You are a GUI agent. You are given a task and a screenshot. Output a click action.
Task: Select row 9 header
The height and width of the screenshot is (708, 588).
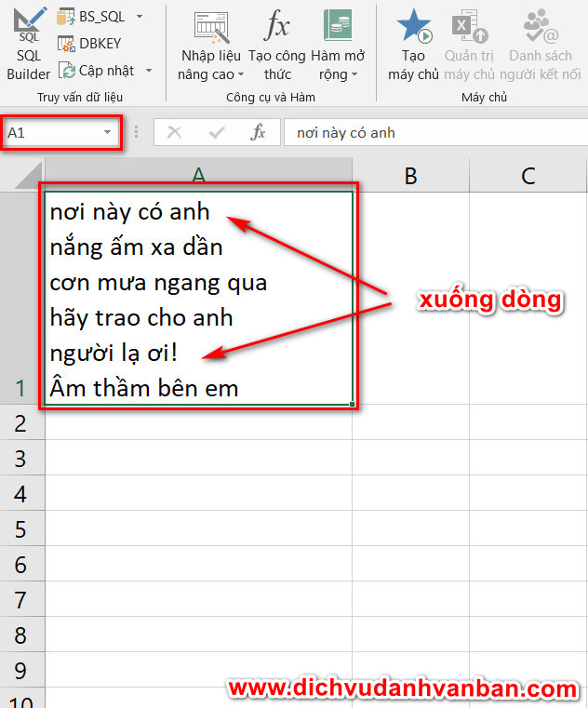tap(21, 670)
